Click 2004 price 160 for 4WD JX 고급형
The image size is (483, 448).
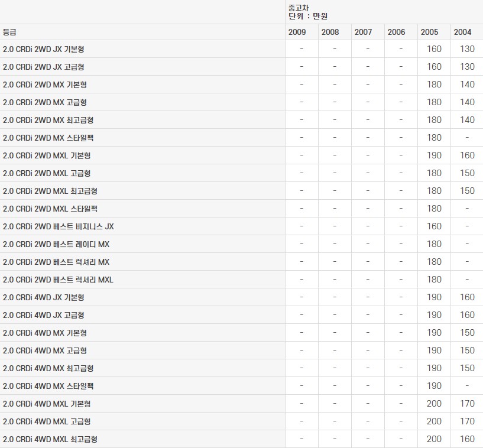[x=467, y=315]
